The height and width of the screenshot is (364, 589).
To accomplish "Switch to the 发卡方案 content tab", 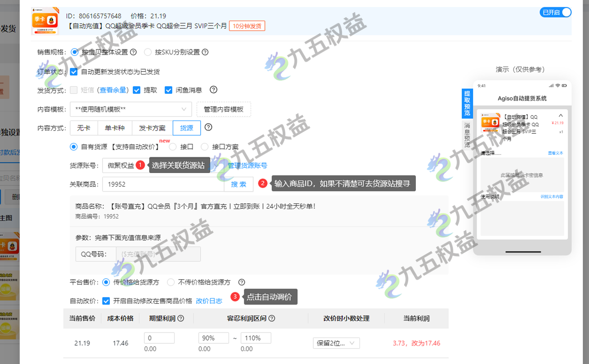I will [152, 128].
